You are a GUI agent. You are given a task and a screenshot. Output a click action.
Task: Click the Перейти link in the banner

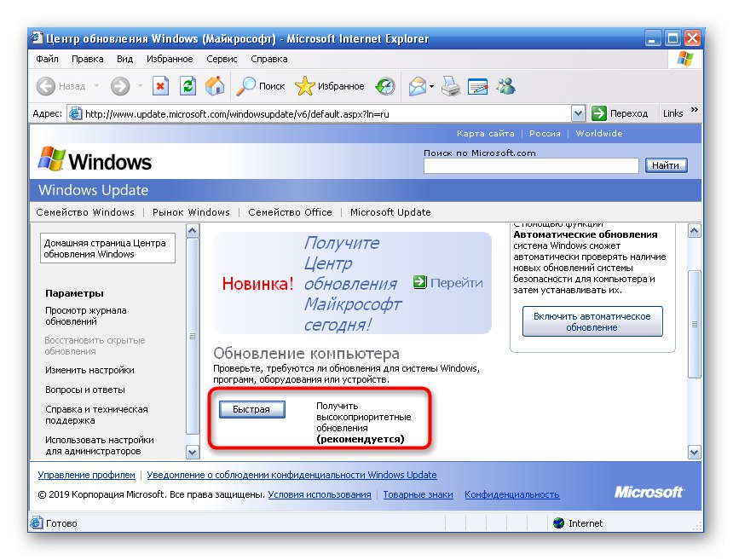click(456, 283)
